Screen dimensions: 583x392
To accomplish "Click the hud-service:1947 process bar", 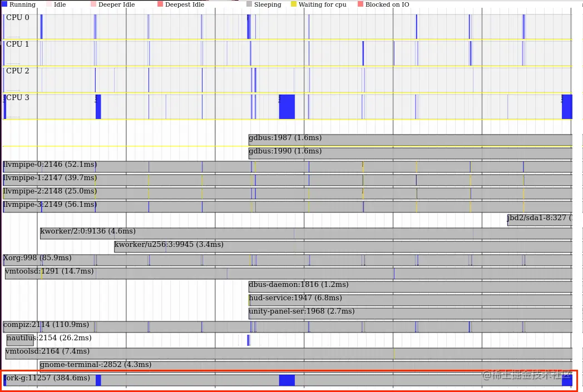I will click(411, 300).
